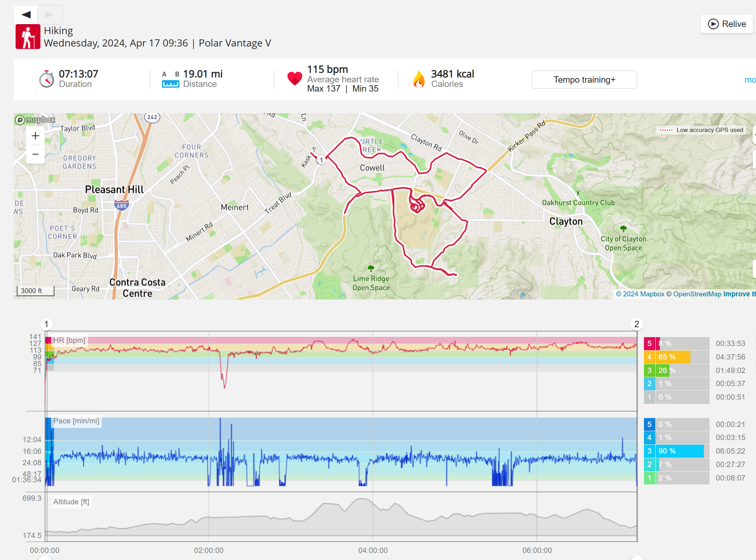Zoom out on the map
Screen dimensions: 756x560
35,154
